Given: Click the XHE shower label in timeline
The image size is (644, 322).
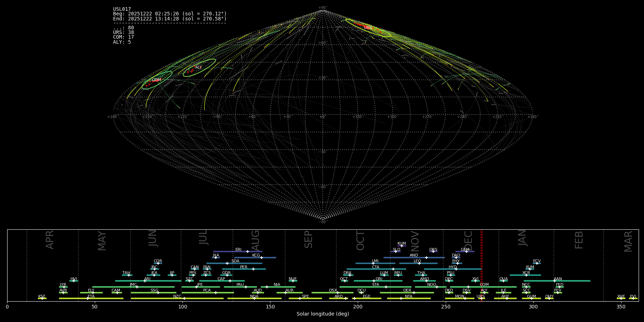Looking at the screenshot, I should pos(621,297).
